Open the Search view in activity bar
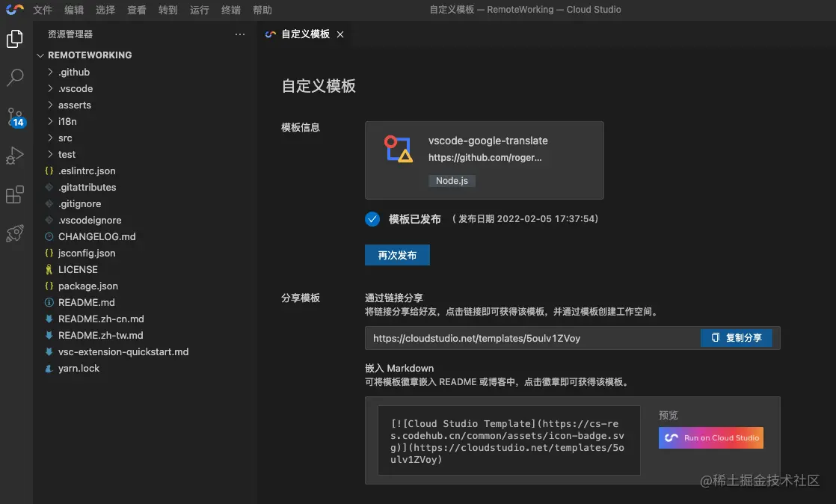The image size is (836, 504). pos(15,78)
